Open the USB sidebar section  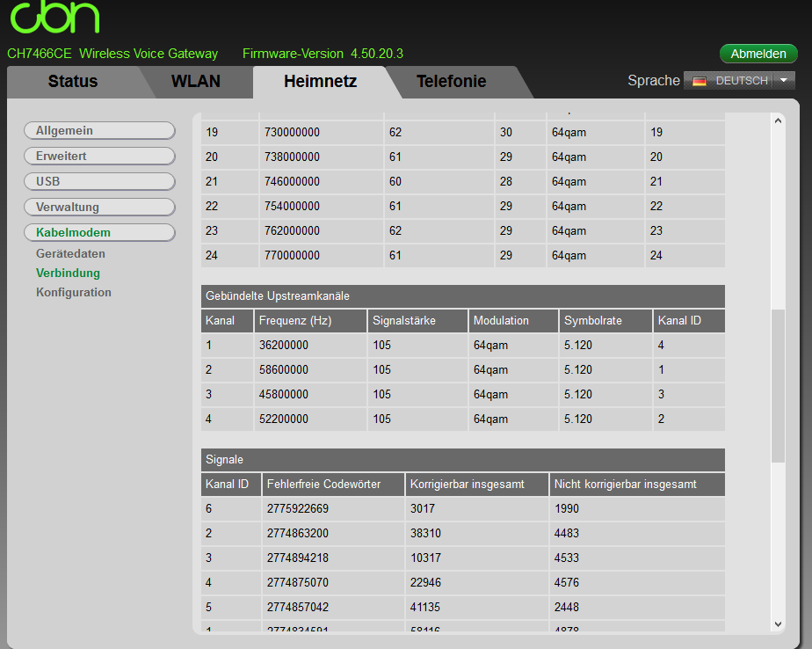(x=99, y=182)
